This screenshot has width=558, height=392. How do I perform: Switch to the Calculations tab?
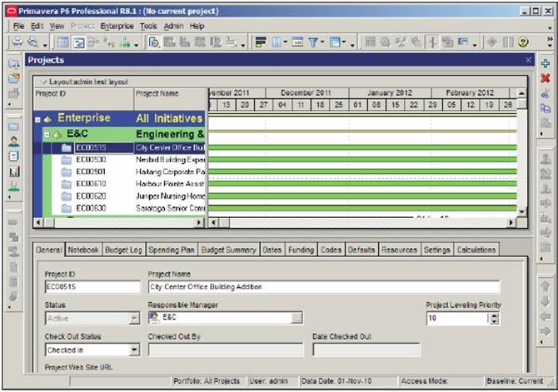(476, 250)
